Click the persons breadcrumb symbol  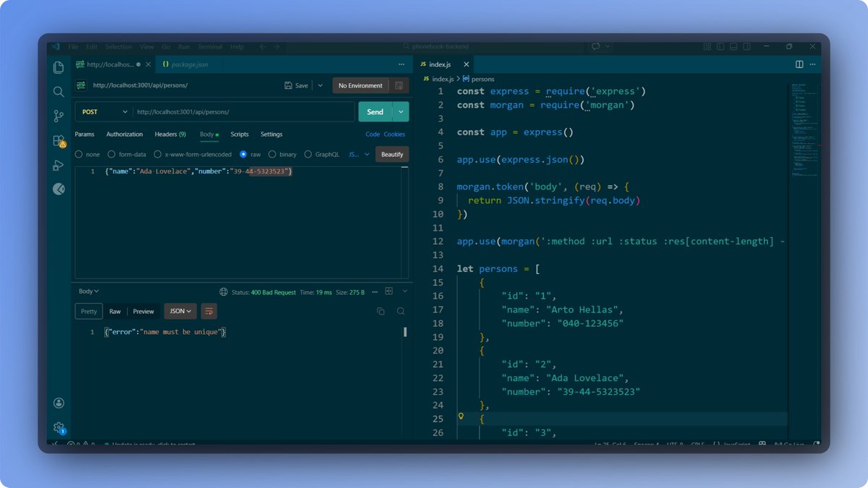pos(482,79)
